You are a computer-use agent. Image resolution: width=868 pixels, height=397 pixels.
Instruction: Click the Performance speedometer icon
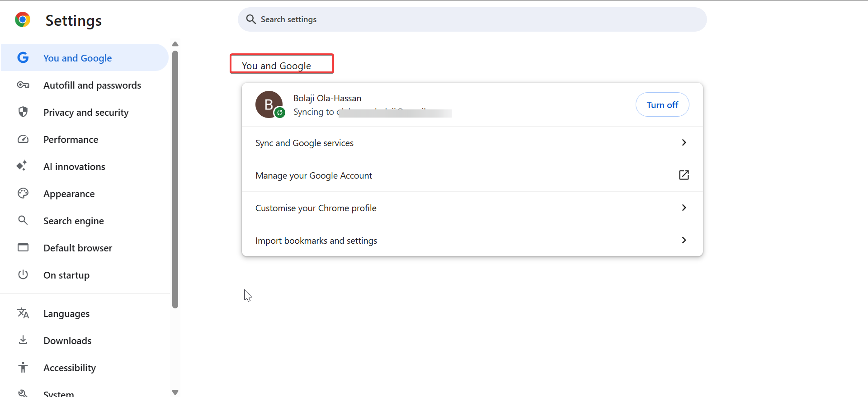click(x=23, y=139)
